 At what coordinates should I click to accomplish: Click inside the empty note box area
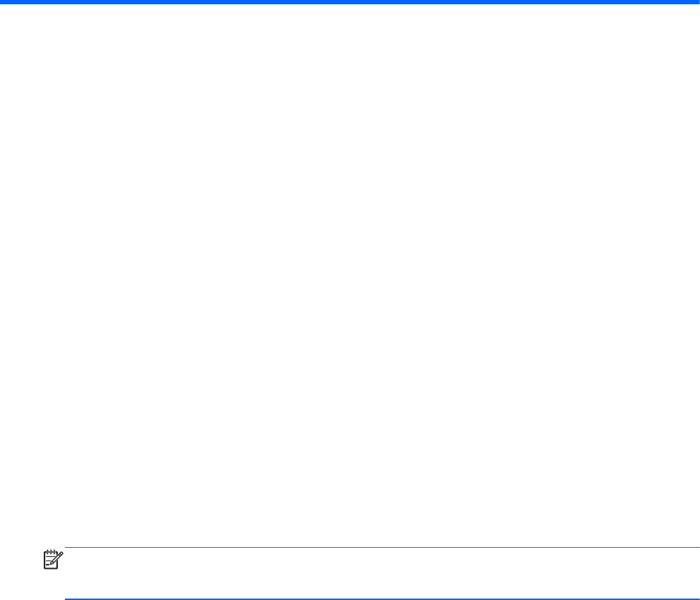click(x=382, y=572)
